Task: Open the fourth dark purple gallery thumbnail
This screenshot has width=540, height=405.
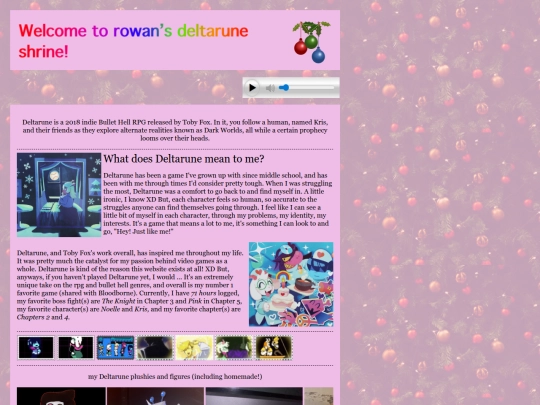Action: (x=155, y=348)
